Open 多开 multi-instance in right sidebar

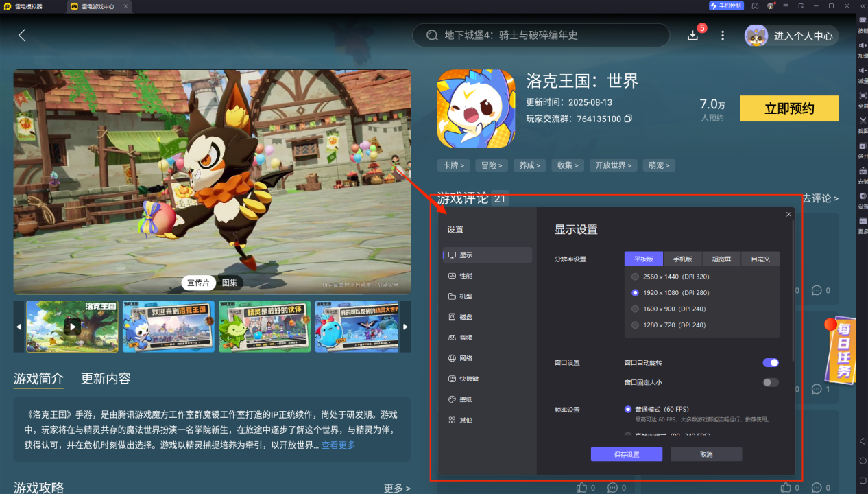point(863,150)
